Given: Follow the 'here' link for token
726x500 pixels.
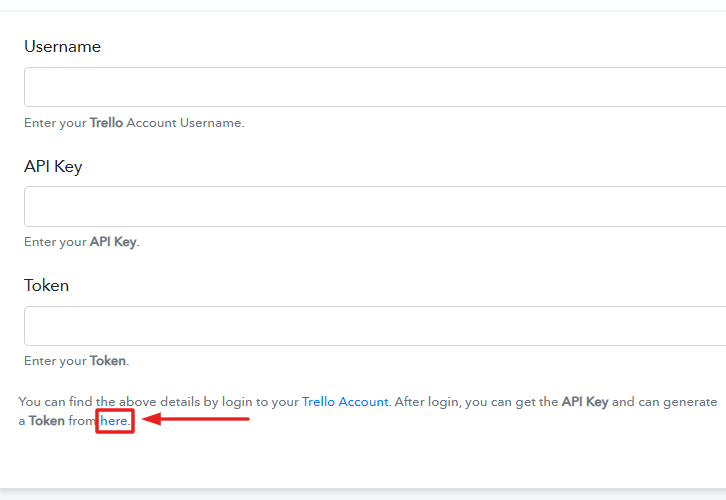Looking at the screenshot, I should (x=114, y=422).
